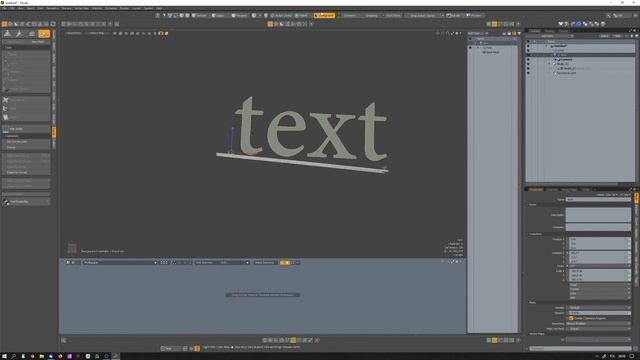The height and width of the screenshot is (360, 640).
Task: Click the Scale X value field
Action: [x=600, y=271]
